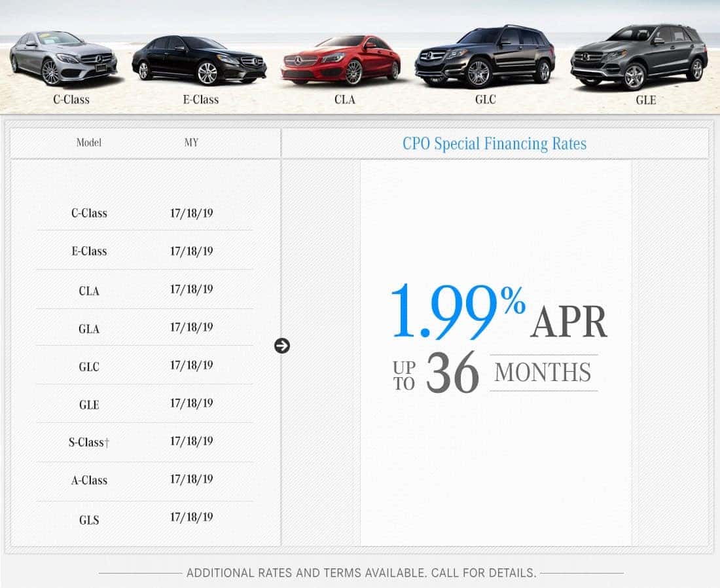Click the Model column header
This screenshot has width=720, height=588.
[88, 142]
